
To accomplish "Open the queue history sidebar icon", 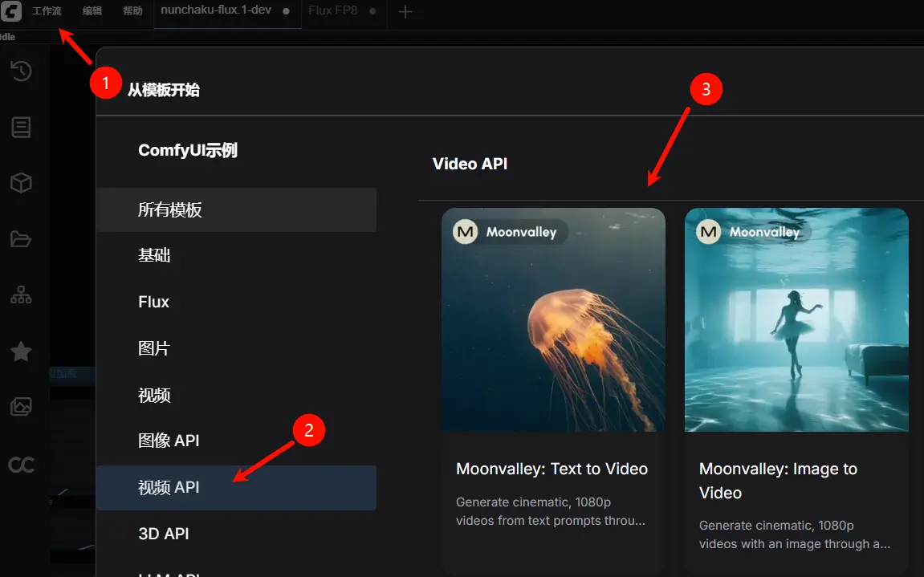I will pyautogui.click(x=21, y=71).
